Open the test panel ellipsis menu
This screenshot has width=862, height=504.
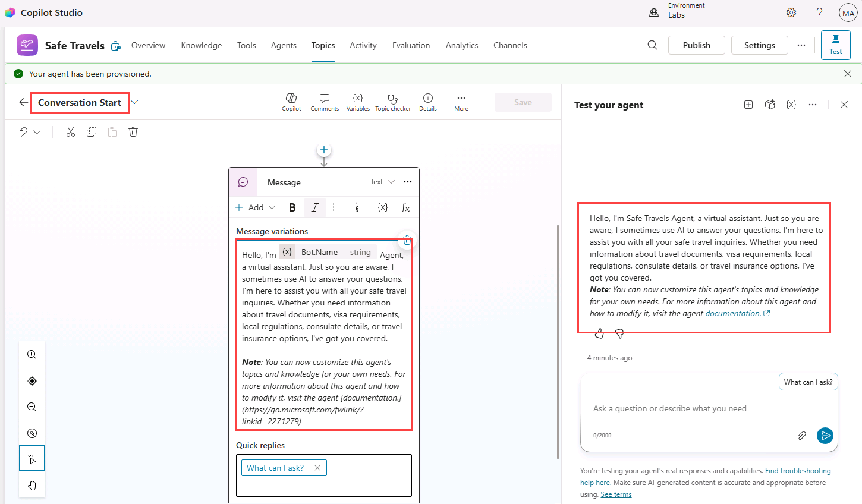(813, 105)
